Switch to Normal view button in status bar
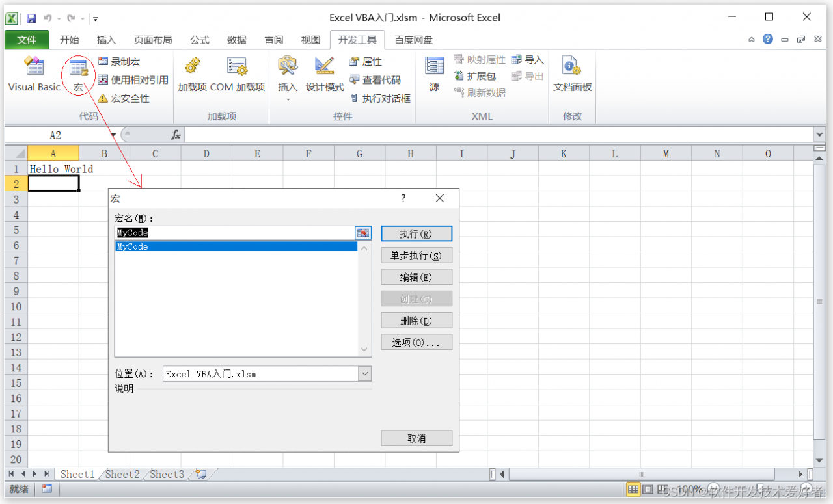This screenshot has width=833, height=504. pyautogui.click(x=633, y=489)
